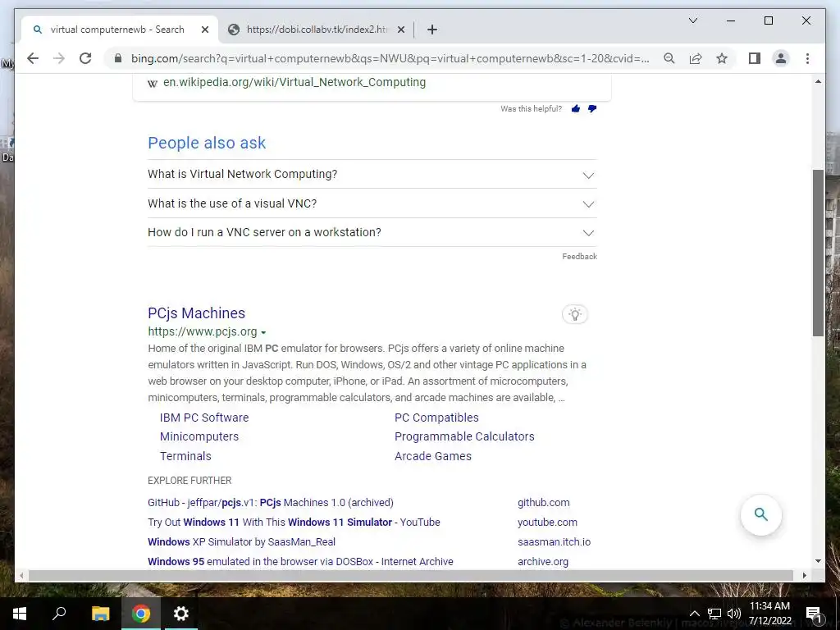Click the network icon in system tray
Image resolution: width=840 pixels, height=630 pixels.
pyautogui.click(x=714, y=614)
